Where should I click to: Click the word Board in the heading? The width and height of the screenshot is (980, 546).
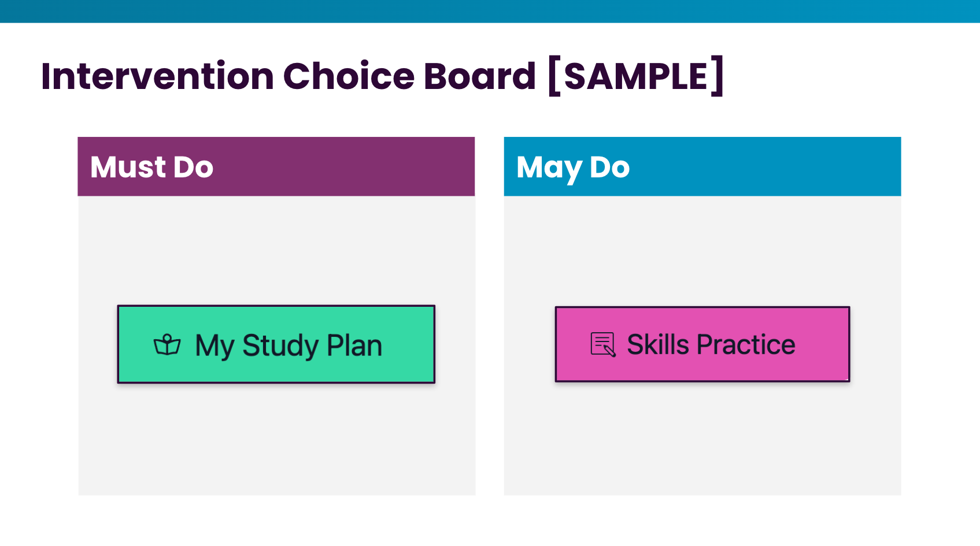point(479,76)
